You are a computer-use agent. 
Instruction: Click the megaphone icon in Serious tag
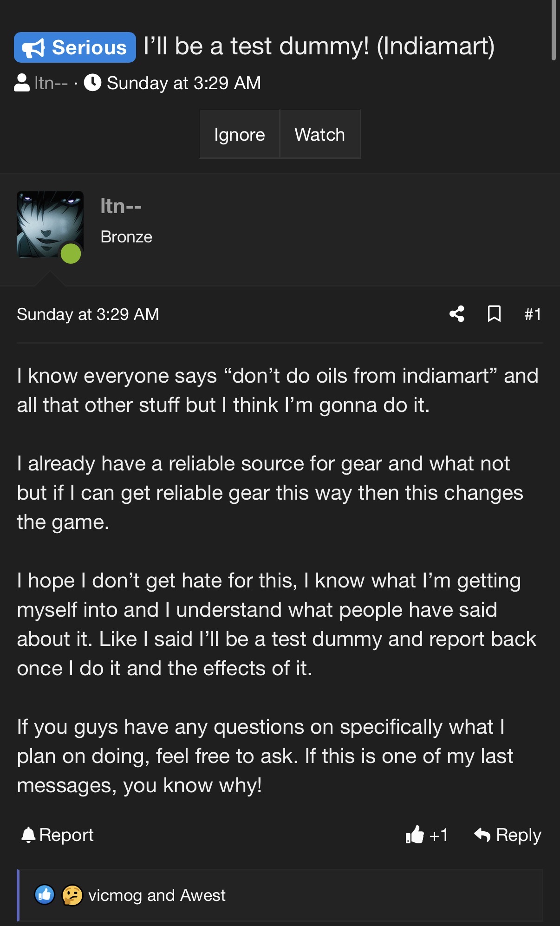pyautogui.click(x=33, y=48)
